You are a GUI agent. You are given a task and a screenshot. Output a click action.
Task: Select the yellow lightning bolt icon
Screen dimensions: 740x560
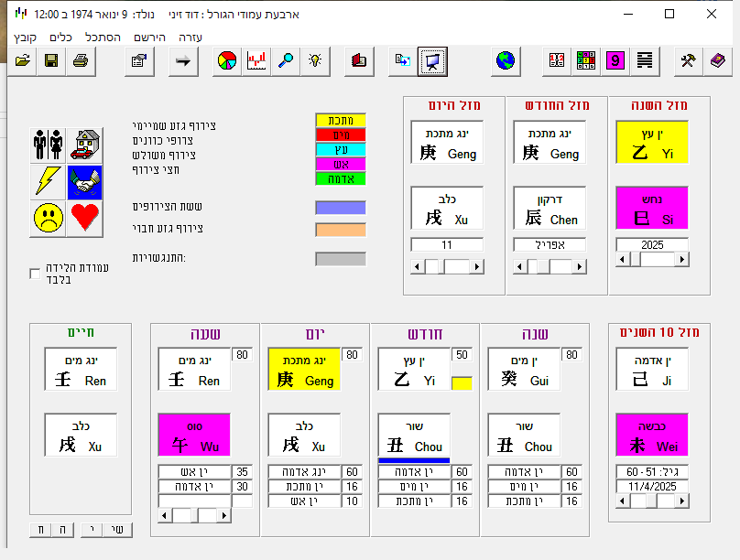[48, 181]
